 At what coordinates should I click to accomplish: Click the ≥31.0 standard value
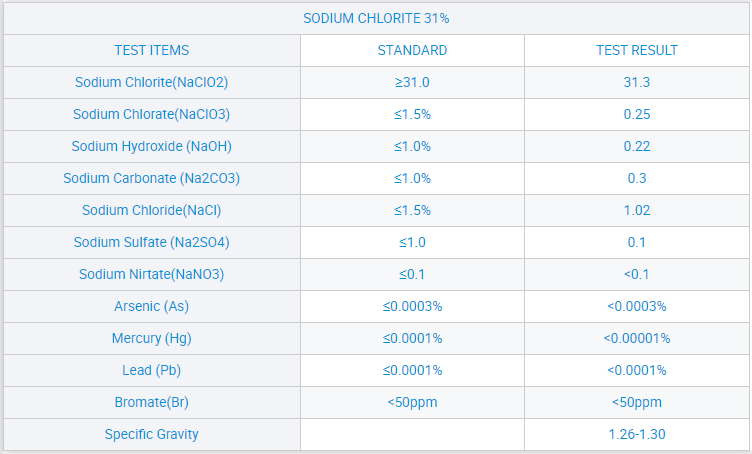(x=412, y=82)
